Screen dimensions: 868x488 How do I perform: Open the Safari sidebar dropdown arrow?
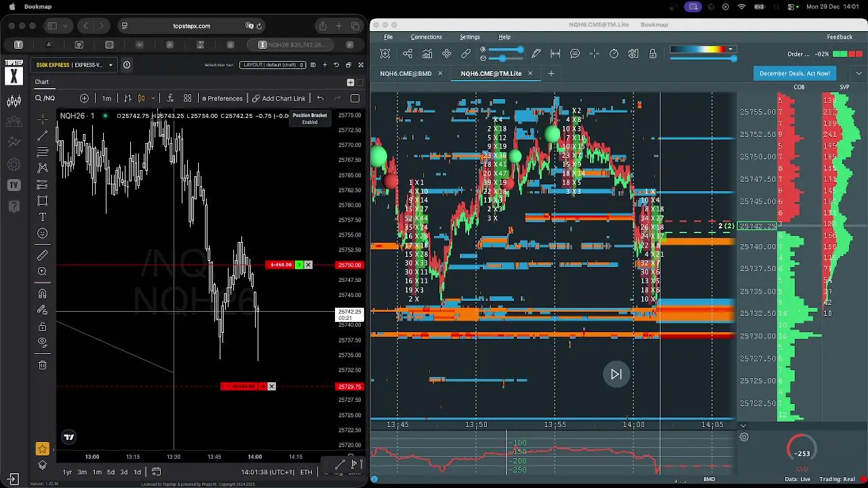point(66,26)
